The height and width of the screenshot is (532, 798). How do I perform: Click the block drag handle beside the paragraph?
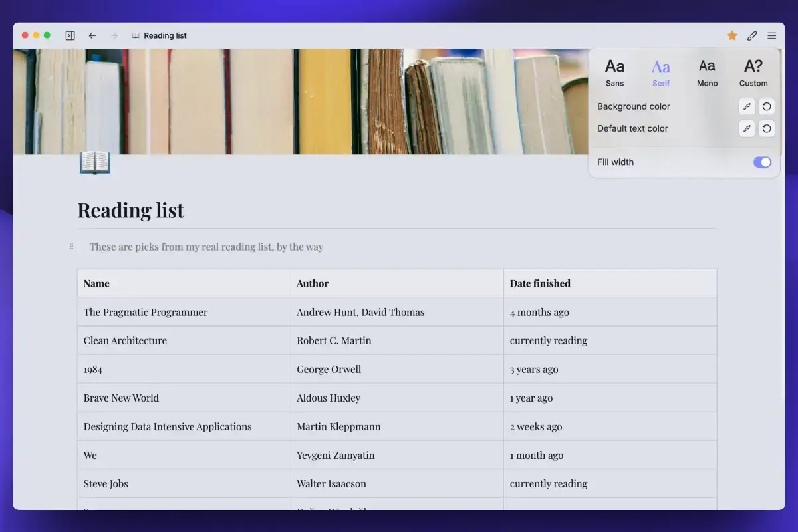tap(71, 247)
